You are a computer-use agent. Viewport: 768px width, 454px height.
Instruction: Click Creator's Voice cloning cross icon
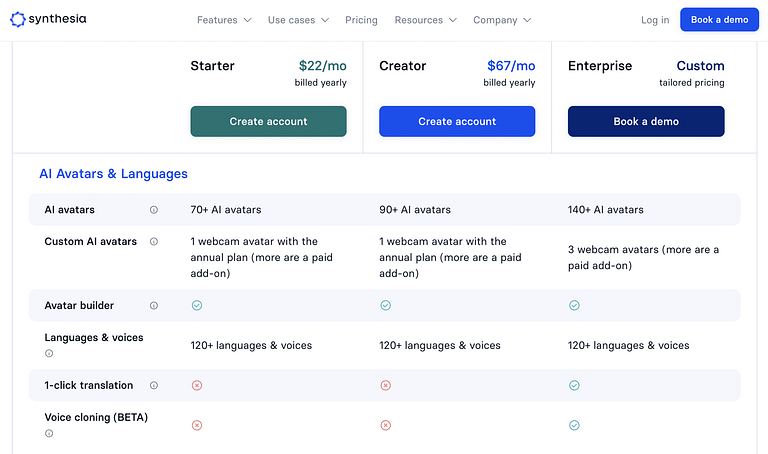click(386, 425)
